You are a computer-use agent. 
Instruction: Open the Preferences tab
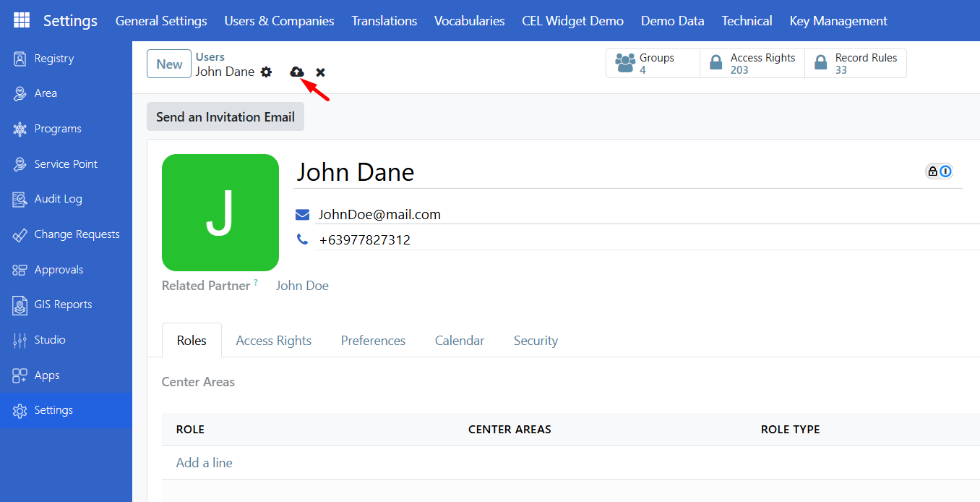pos(373,340)
